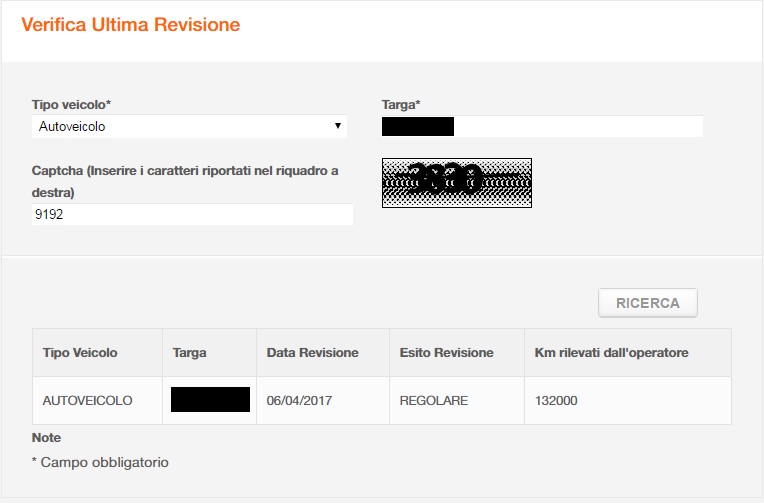Click the Targa column header in table

pos(190,353)
